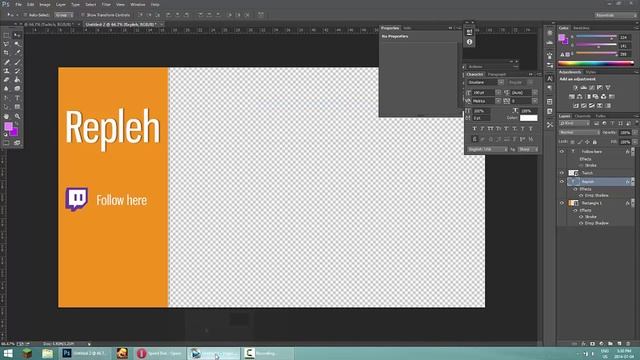The image size is (640, 360).
Task: Select the Rectangle shape tool
Action: coord(17,107)
